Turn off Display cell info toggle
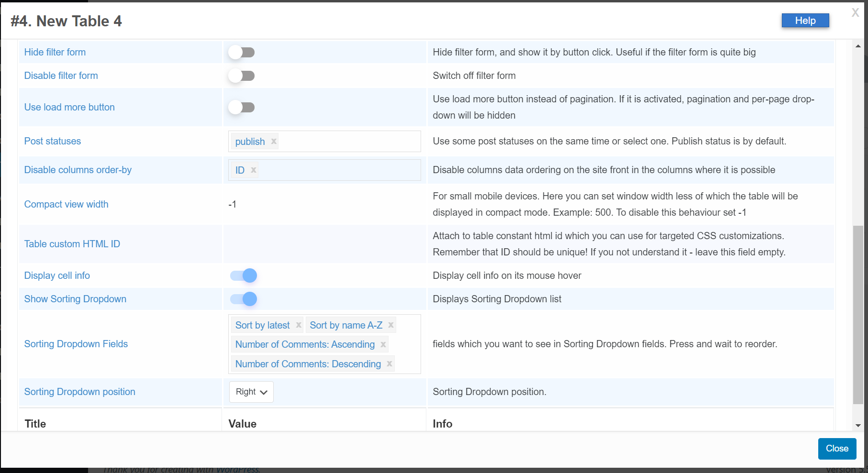The width and height of the screenshot is (868, 473). coord(244,275)
